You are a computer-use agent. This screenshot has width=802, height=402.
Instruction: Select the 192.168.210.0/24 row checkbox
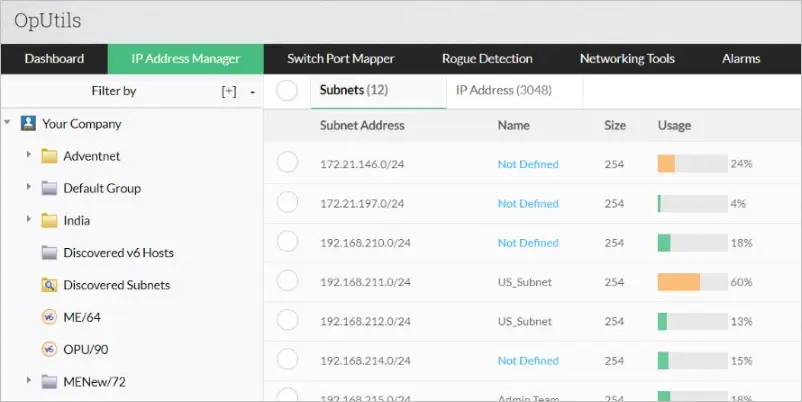pyautogui.click(x=287, y=241)
